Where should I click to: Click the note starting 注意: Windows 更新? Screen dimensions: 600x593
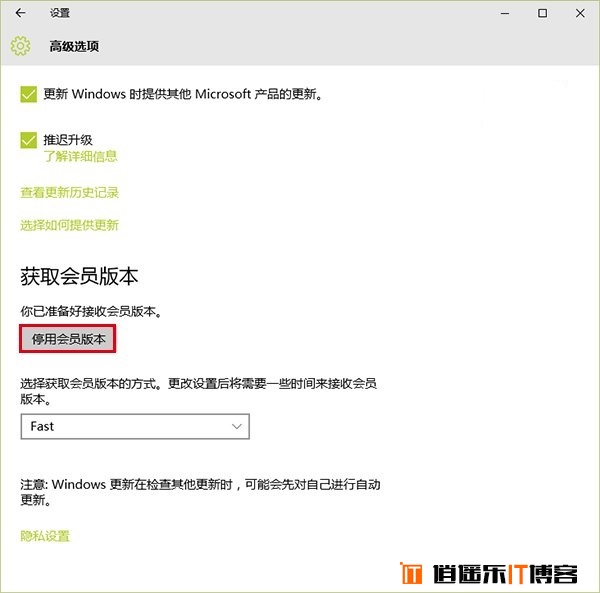point(201,492)
